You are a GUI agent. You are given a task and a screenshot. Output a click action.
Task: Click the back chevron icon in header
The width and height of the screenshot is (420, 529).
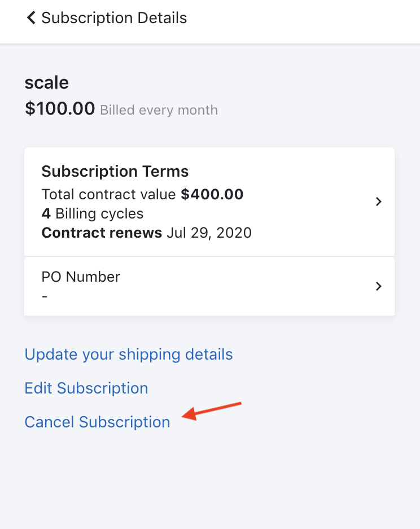point(31,18)
